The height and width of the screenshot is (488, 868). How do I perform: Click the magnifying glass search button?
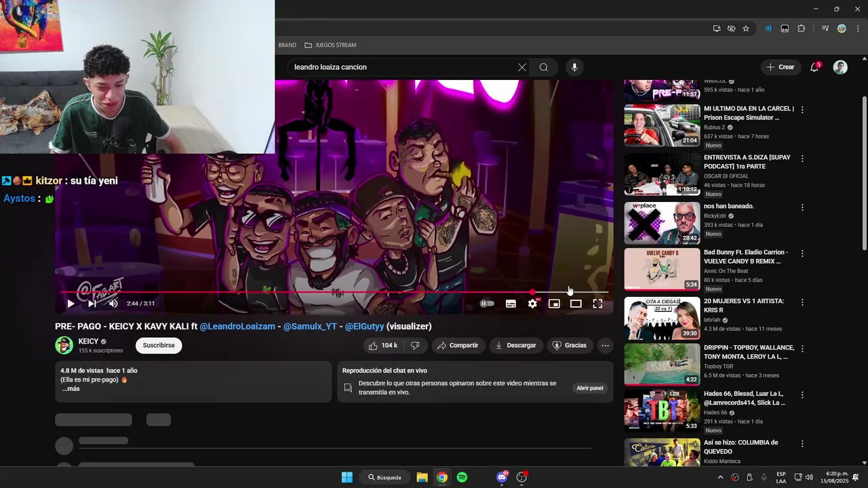point(543,67)
